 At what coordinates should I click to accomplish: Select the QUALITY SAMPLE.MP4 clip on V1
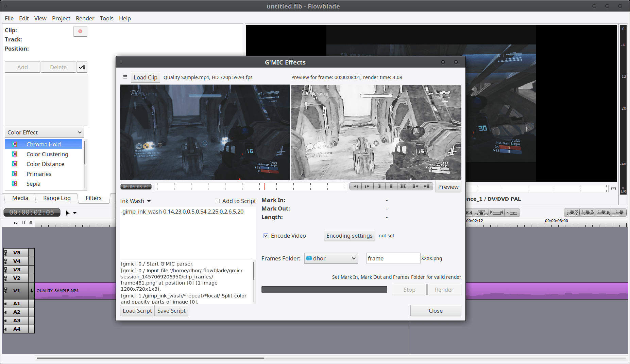[x=75, y=291]
